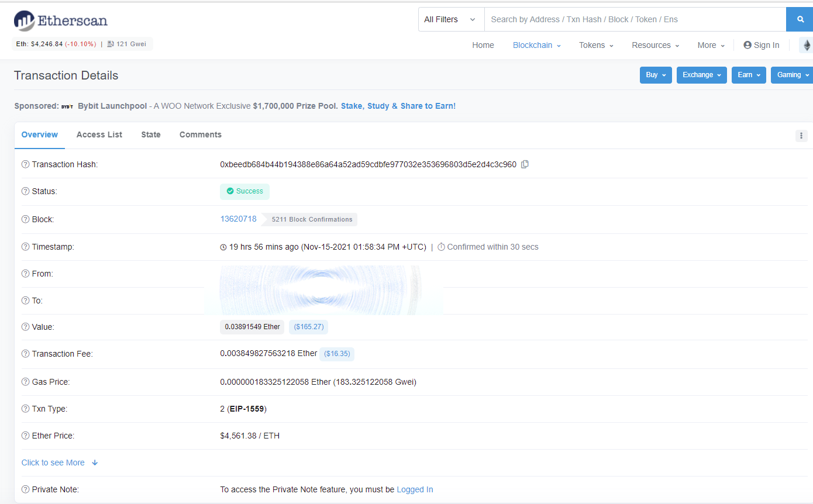The image size is (813, 504).
Task: Click the help icon next to Private Note
Action: [x=25, y=489]
